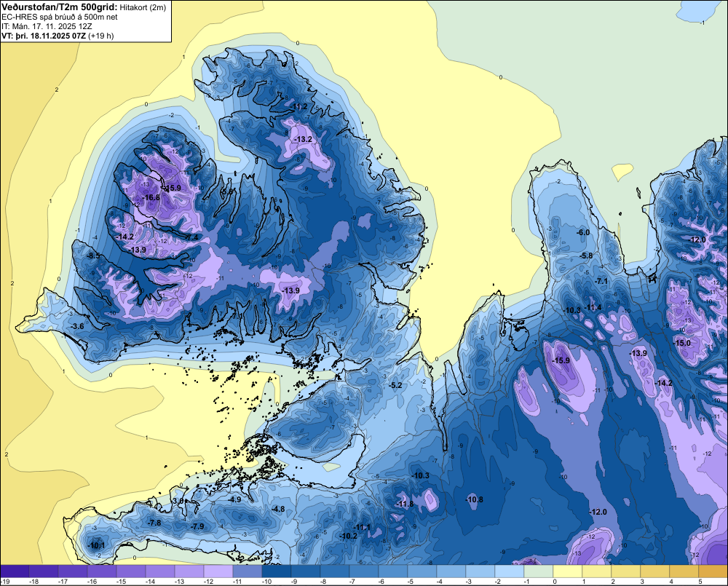Select the -10.8 temperature value
728x586 pixels.
[x=474, y=499]
